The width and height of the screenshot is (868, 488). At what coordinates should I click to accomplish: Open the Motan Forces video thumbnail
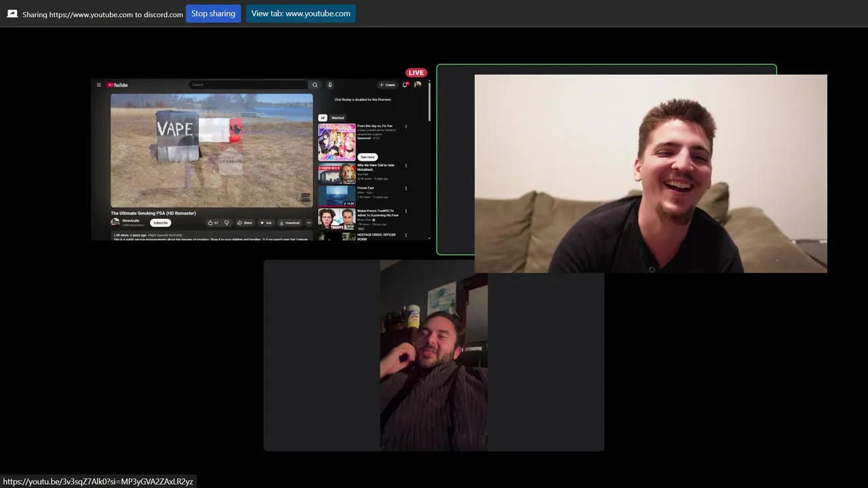337,219
